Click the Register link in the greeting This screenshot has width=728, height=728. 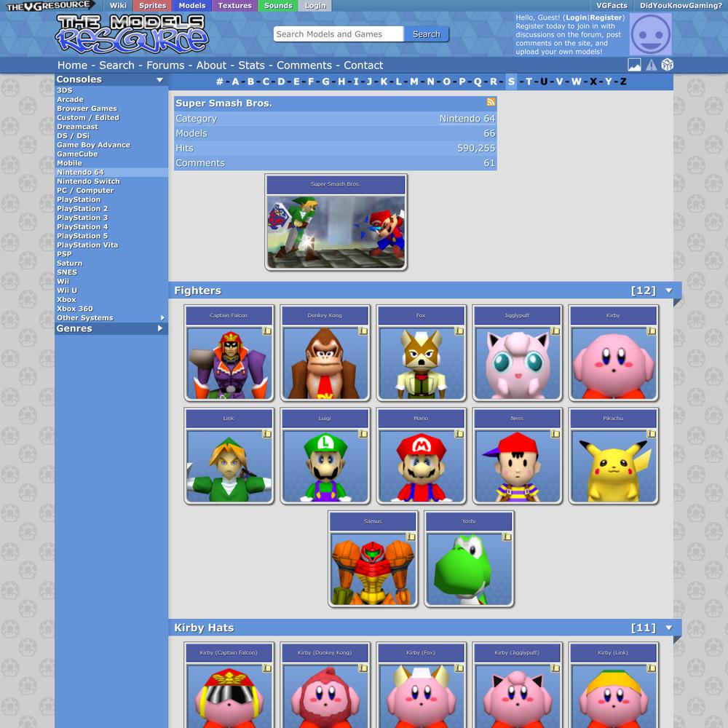tap(606, 17)
